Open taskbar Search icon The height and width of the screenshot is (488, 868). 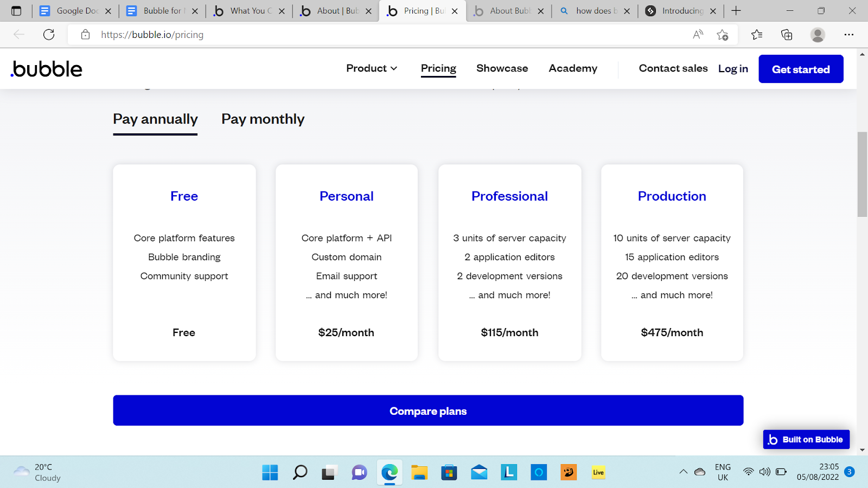[x=300, y=472]
